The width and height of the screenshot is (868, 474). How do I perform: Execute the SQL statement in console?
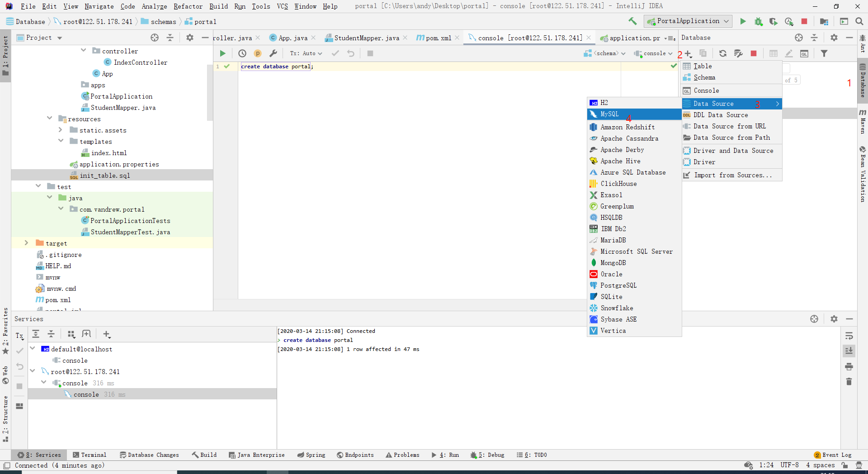click(222, 53)
